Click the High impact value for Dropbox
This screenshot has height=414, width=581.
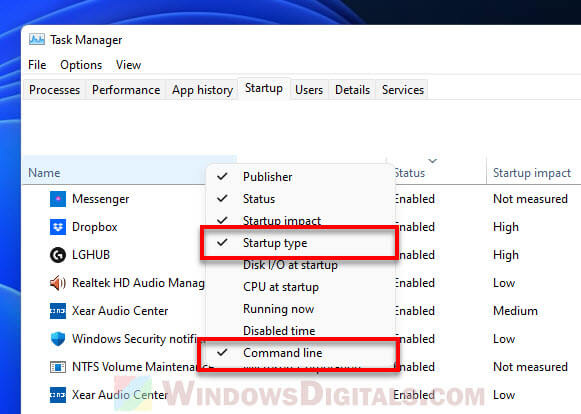(x=506, y=227)
